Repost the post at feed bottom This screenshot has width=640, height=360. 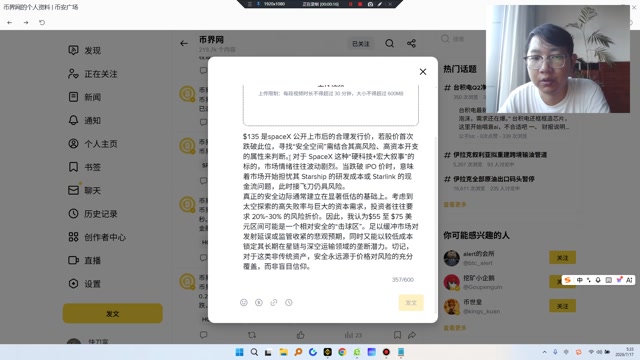(252, 335)
